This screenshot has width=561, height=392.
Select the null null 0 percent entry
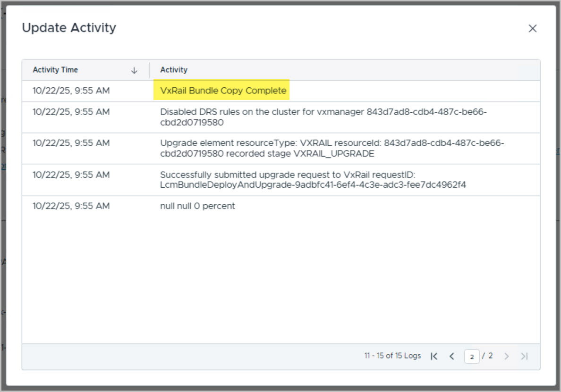[x=197, y=206]
